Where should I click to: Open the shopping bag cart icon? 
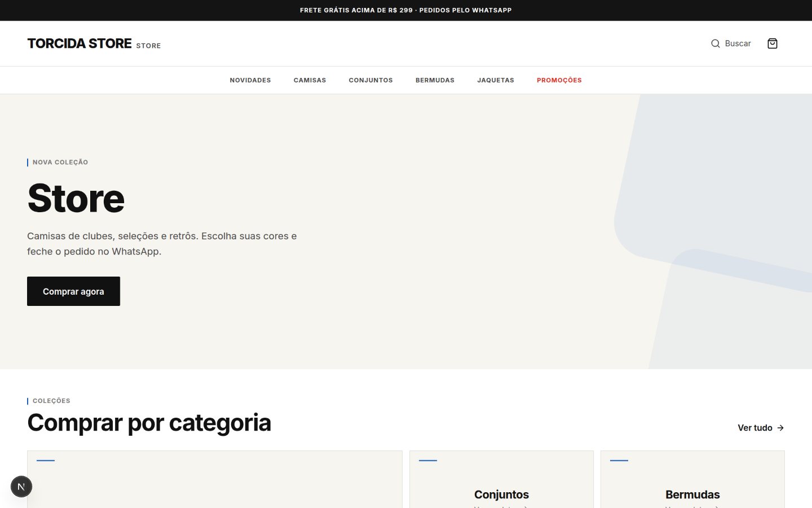click(773, 43)
